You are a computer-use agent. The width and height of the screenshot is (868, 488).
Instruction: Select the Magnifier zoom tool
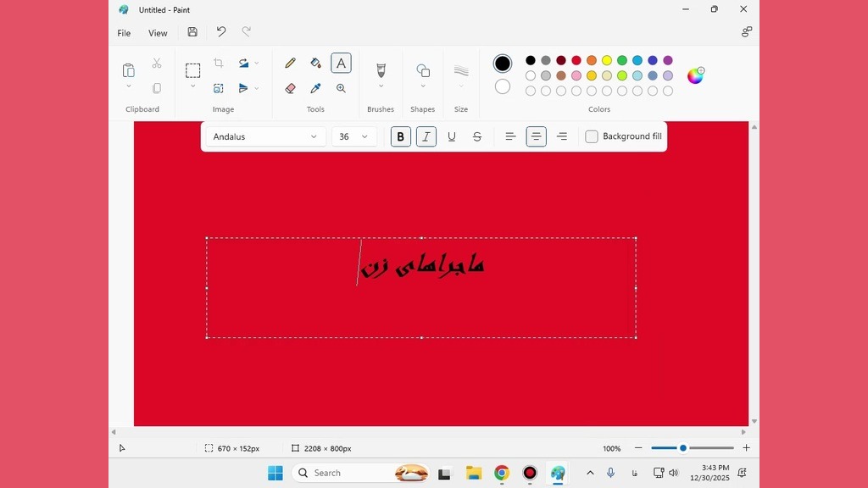tap(341, 88)
